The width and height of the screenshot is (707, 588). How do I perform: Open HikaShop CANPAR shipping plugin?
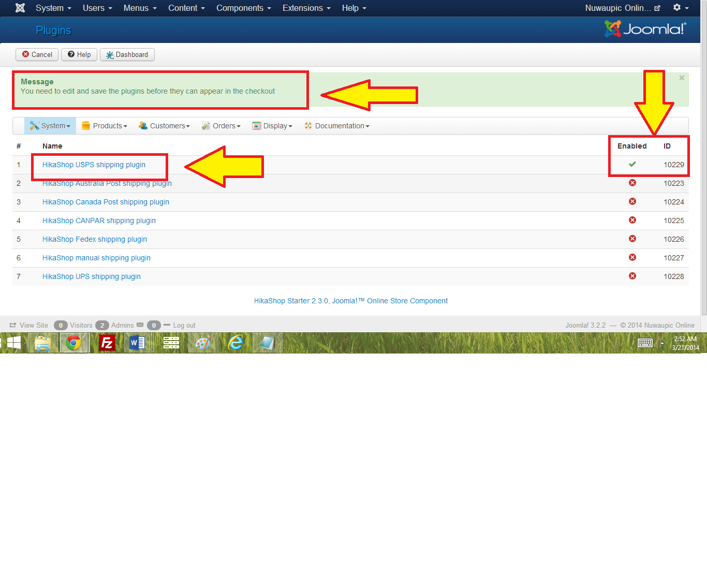(99, 220)
